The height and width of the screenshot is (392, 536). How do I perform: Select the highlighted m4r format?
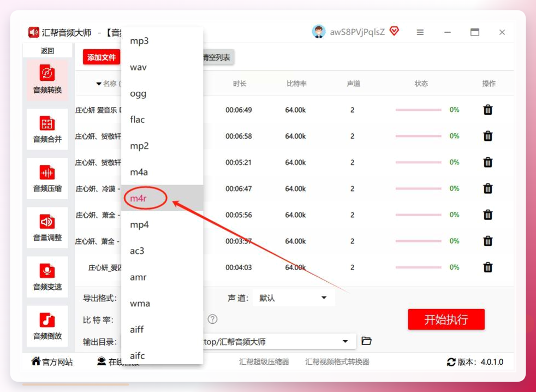[162, 198]
